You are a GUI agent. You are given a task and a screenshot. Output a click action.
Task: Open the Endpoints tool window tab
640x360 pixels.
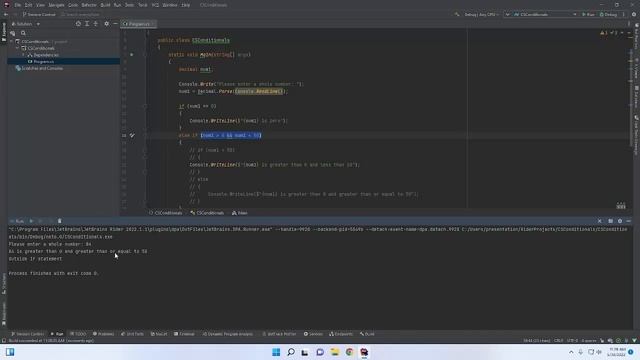tap(341, 334)
